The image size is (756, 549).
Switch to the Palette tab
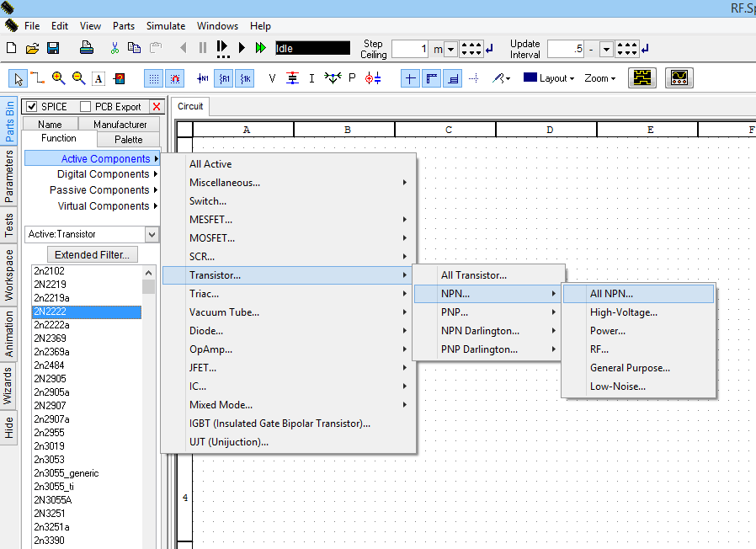[x=128, y=140]
